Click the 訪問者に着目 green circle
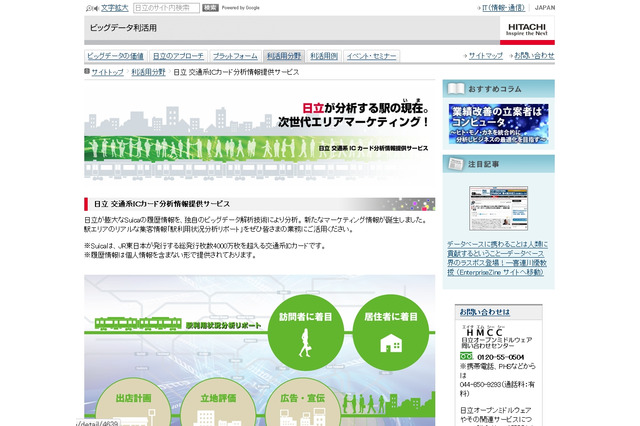This screenshot has width=640, height=426. pyautogui.click(x=305, y=332)
